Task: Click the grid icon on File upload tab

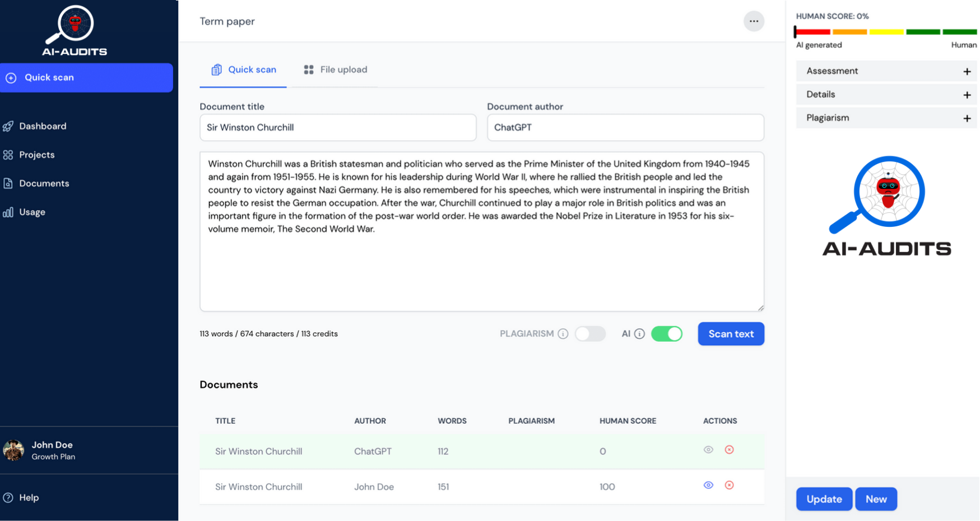Action: tap(309, 70)
